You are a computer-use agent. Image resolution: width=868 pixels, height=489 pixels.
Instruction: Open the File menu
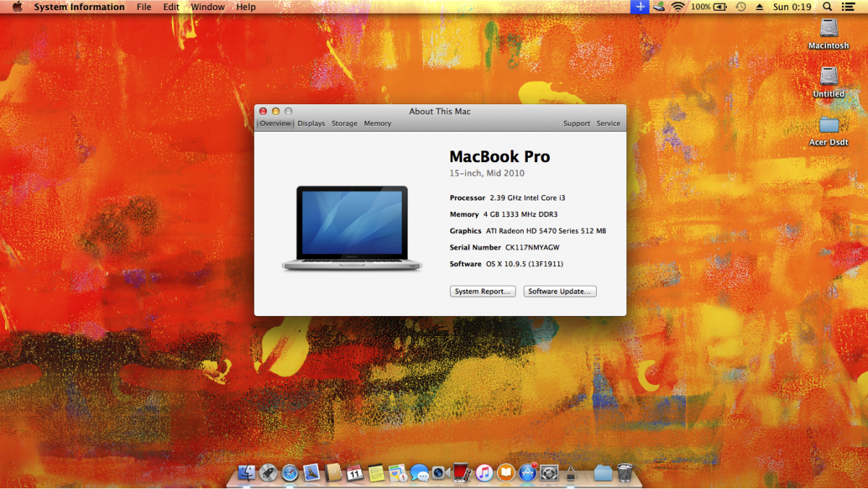[144, 7]
